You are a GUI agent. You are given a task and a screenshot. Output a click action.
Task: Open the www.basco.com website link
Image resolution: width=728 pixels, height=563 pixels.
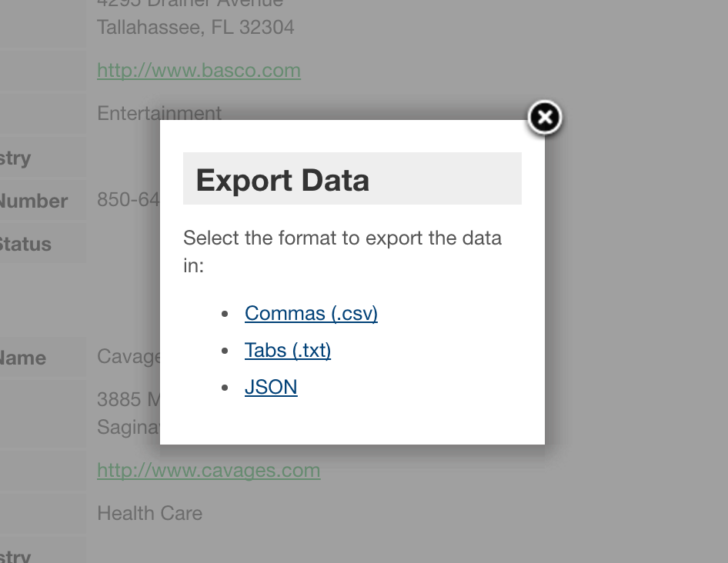199,71
